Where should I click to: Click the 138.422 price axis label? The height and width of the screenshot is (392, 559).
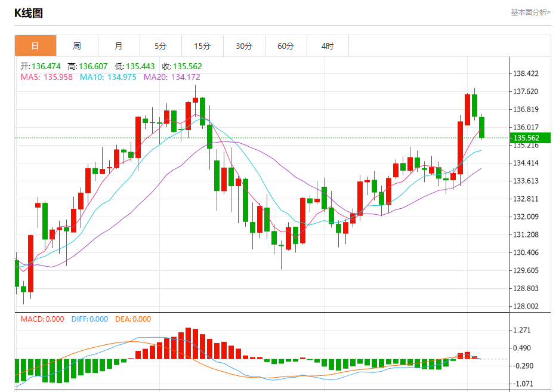pyautogui.click(x=526, y=73)
